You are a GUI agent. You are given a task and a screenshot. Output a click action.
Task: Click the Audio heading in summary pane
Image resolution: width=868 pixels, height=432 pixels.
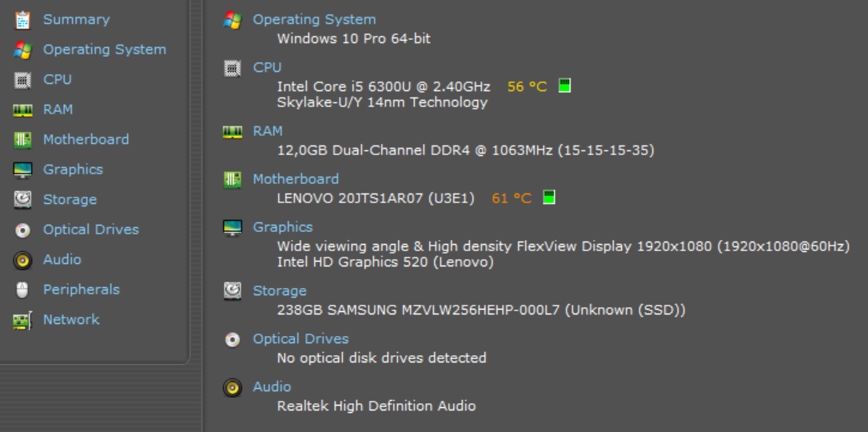272,387
